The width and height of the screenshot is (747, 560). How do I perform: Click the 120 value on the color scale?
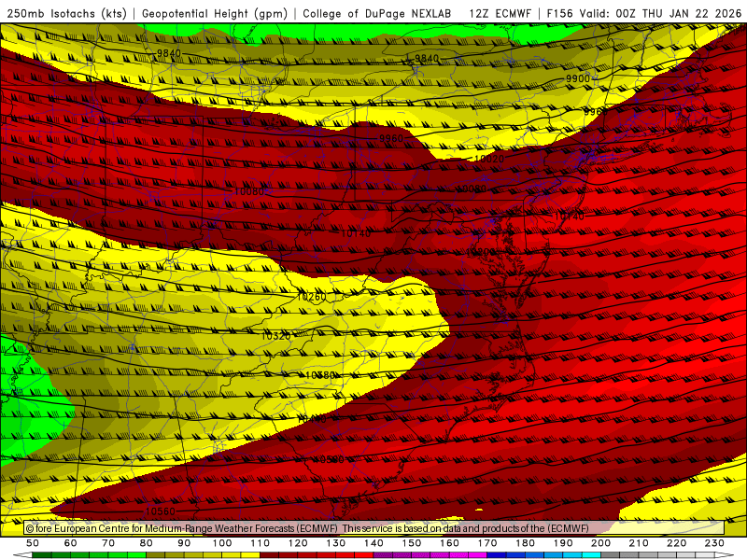point(298,543)
